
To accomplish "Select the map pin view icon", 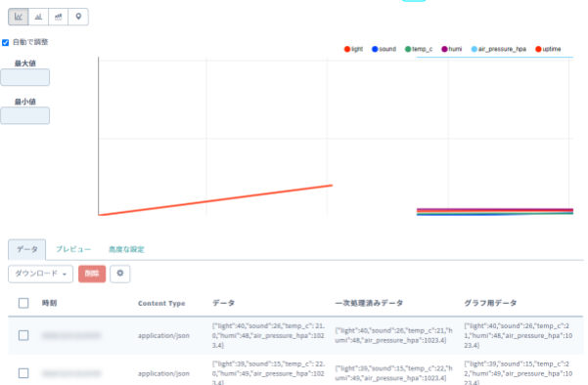I will 78,17.
